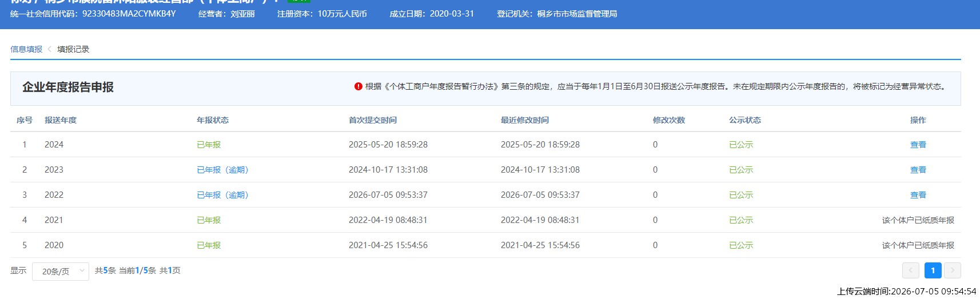Image resolution: width=980 pixels, height=299 pixels.
Task: Click the 报送年度 column header
Action: pyautogui.click(x=61, y=120)
